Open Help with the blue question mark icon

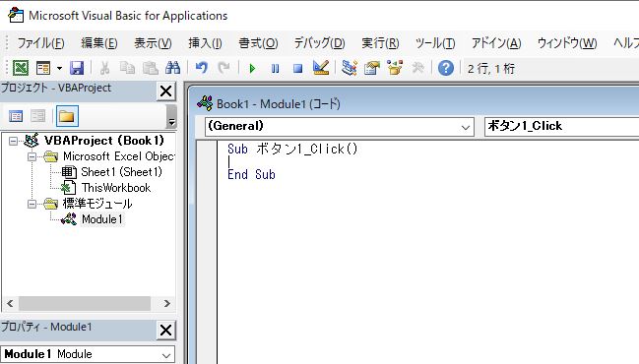coord(446,68)
